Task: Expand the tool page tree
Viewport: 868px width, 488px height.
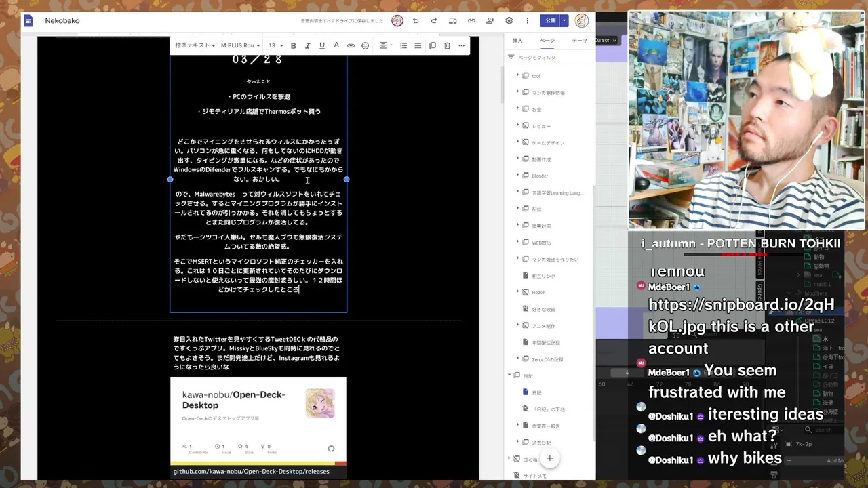Action: pyautogui.click(x=517, y=75)
